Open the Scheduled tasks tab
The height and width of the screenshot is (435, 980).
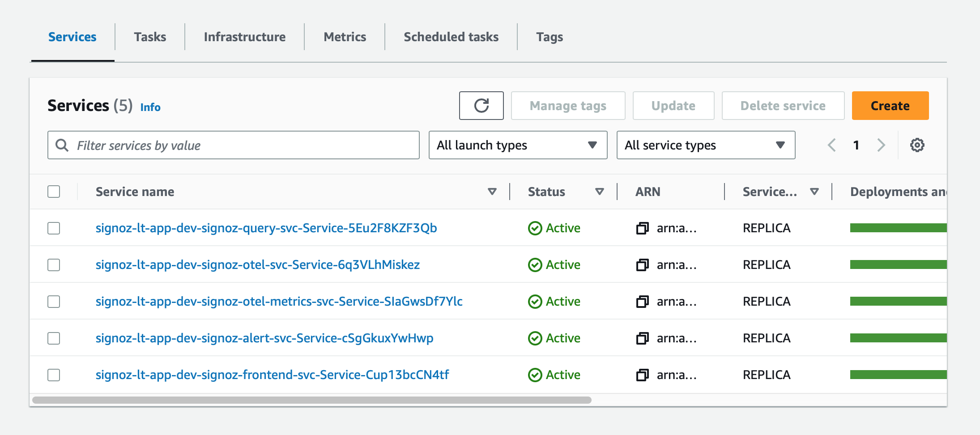click(x=451, y=37)
